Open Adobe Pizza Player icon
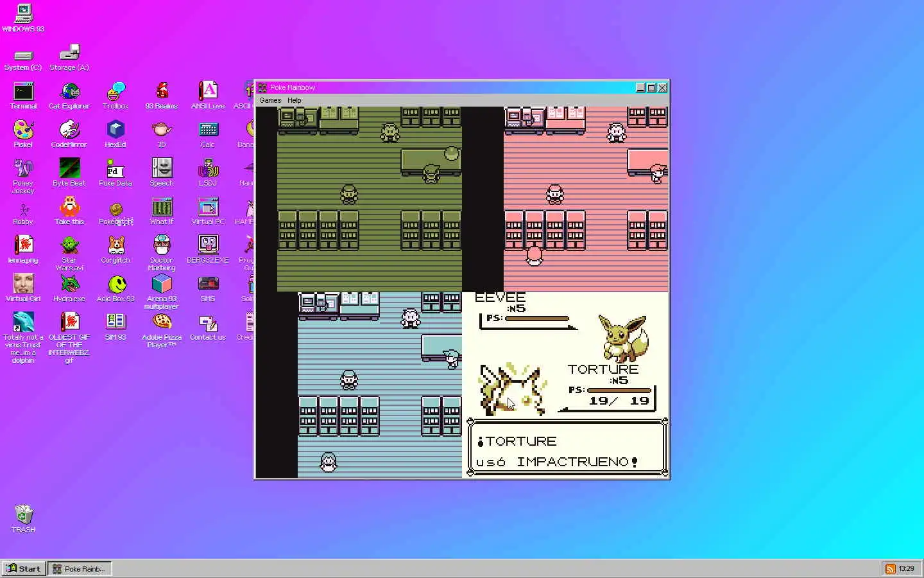 162,331
